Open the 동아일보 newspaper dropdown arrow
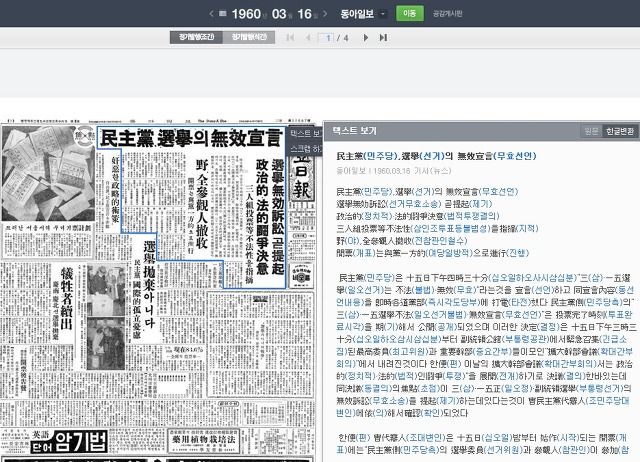Screen dimensions: 640x462 382,14
